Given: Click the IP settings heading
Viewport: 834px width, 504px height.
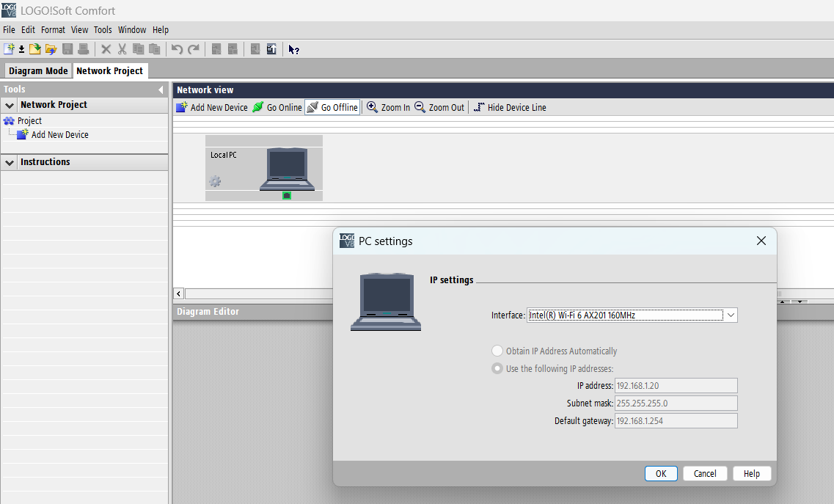Looking at the screenshot, I should [452, 280].
